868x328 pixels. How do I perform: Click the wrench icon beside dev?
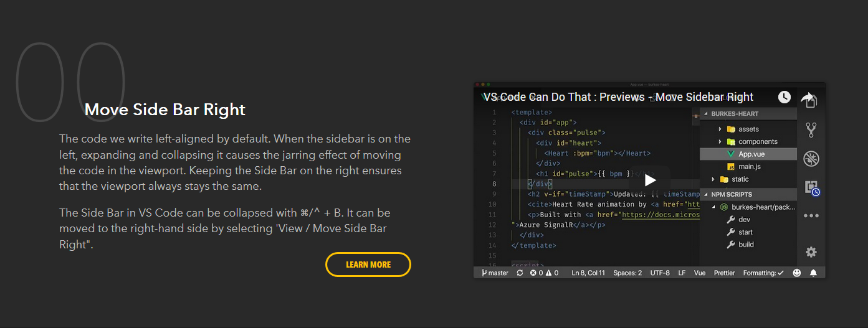point(732,220)
